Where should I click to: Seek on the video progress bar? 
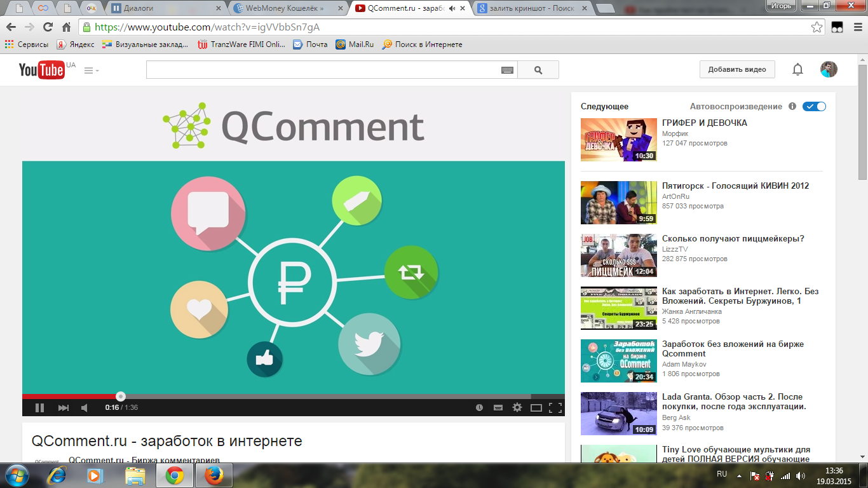294,396
